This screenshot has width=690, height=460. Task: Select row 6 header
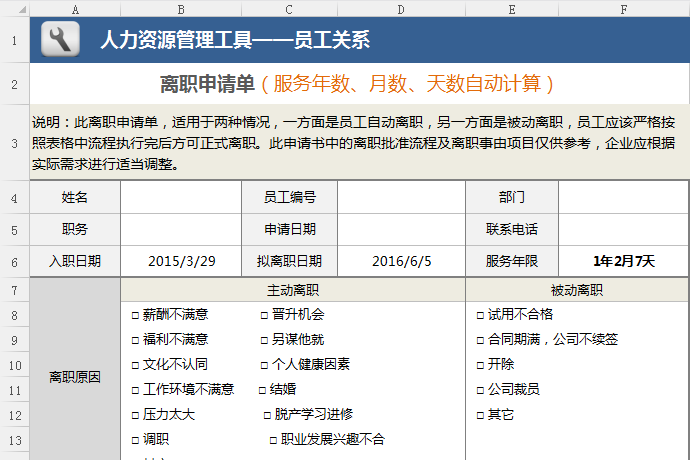tap(14, 262)
